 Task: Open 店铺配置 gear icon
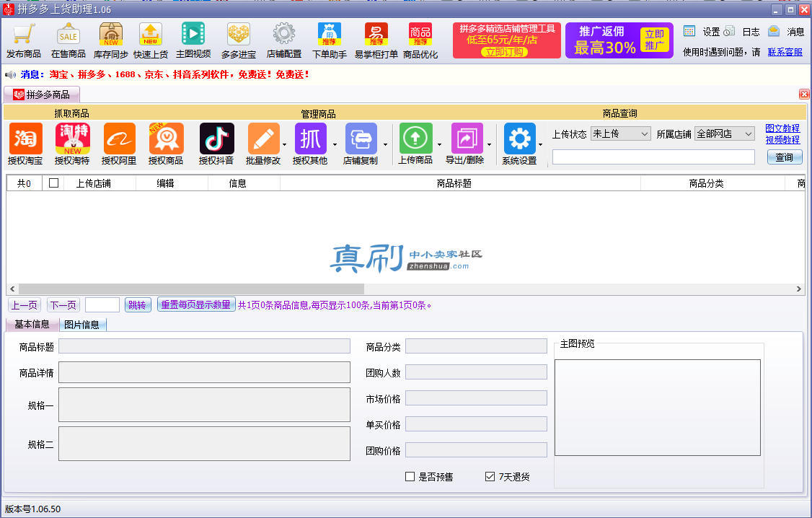(284, 35)
